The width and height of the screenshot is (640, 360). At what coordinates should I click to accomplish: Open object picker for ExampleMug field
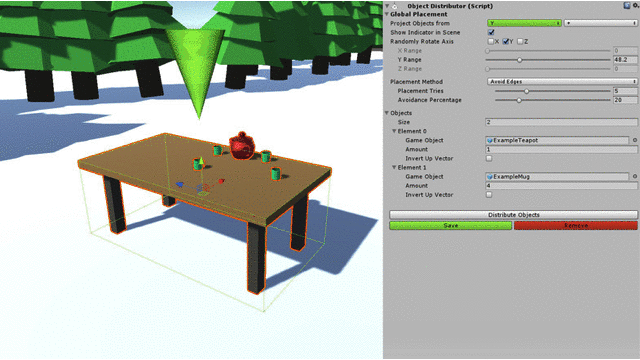(x=635, y=177)
